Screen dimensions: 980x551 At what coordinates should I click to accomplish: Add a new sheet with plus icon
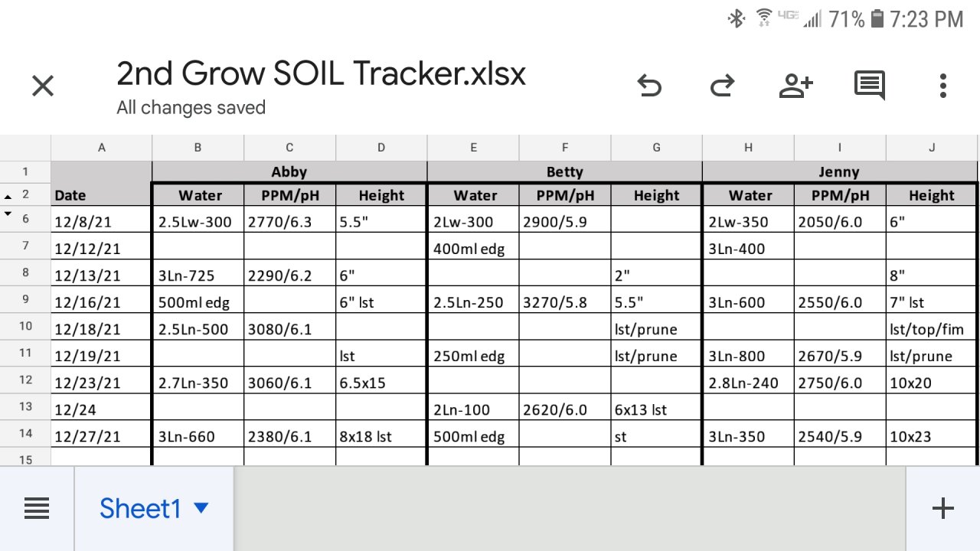click(x=943, y=508)
